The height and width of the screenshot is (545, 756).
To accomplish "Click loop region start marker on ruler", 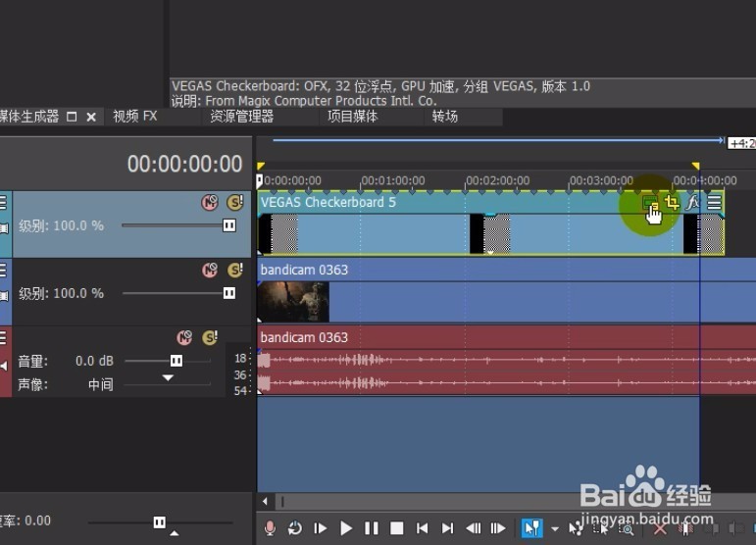I will click(x=261, y=166).
